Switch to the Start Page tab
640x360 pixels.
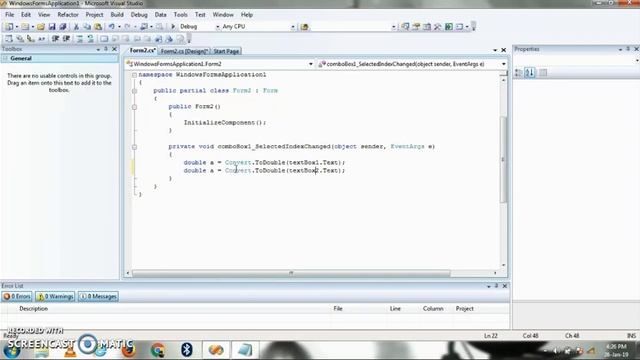tap(226, 51)
